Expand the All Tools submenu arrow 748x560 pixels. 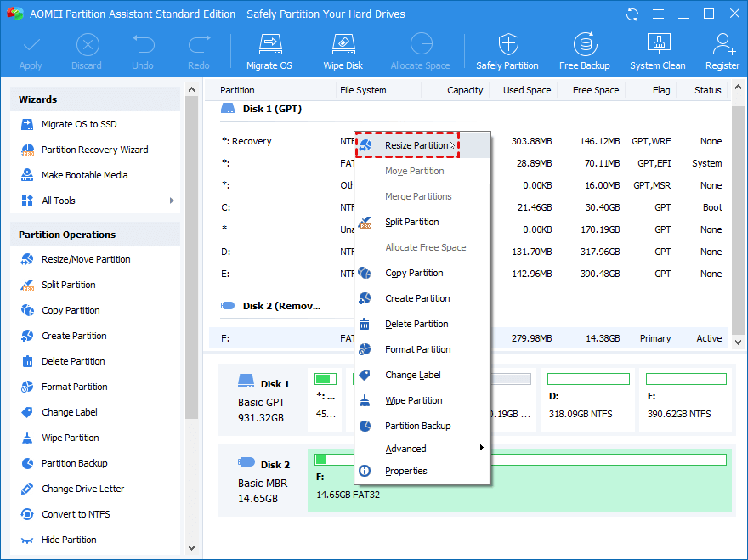tap(172, 201)
